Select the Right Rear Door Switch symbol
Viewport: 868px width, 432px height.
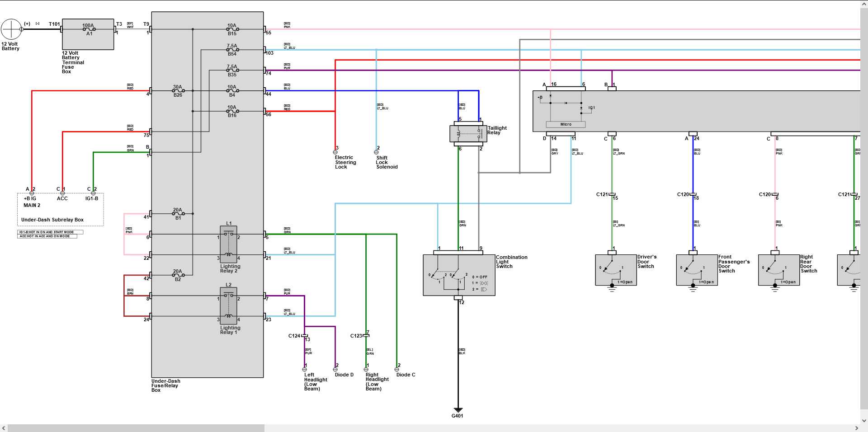point(778,270)
